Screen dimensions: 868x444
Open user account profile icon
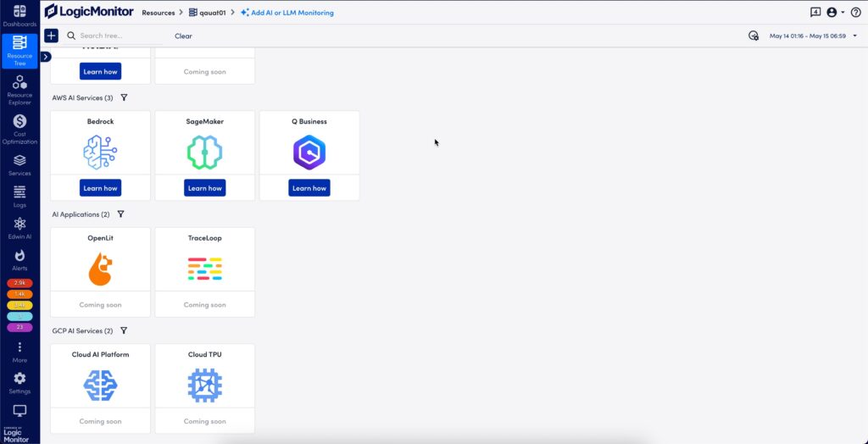click(x=831, y=12)
